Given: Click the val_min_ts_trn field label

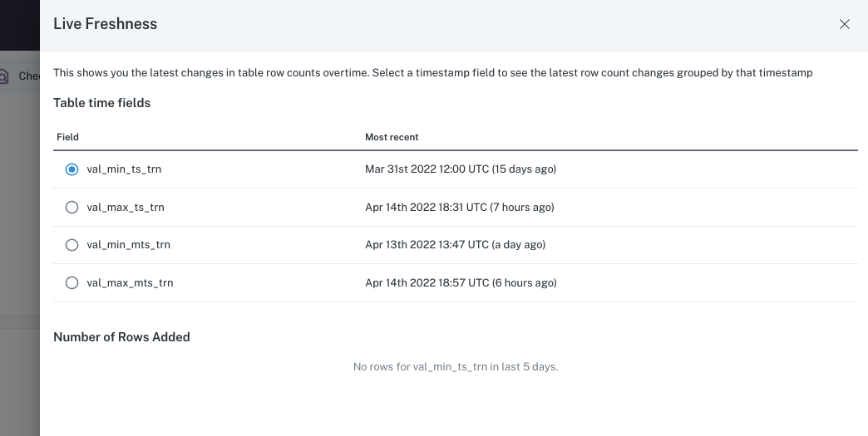Looking at the screenshot, I should (x=124, y=169).
